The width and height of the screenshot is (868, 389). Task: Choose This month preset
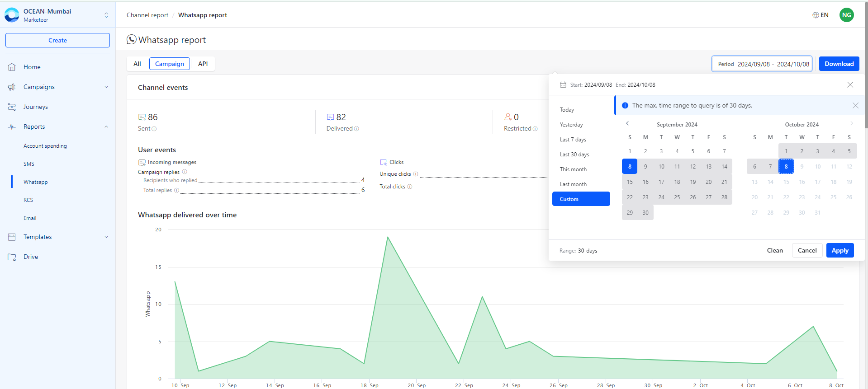[581, 169]
